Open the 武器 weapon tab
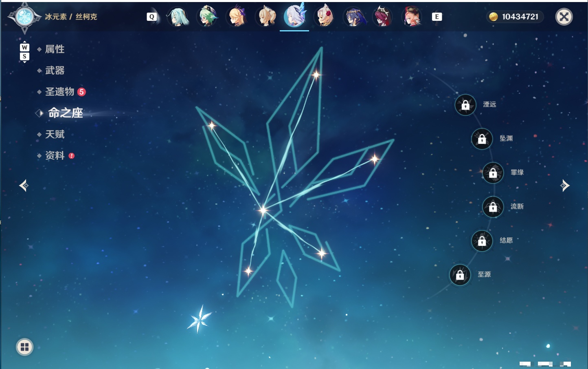588x369 pixels. point(55,71)
